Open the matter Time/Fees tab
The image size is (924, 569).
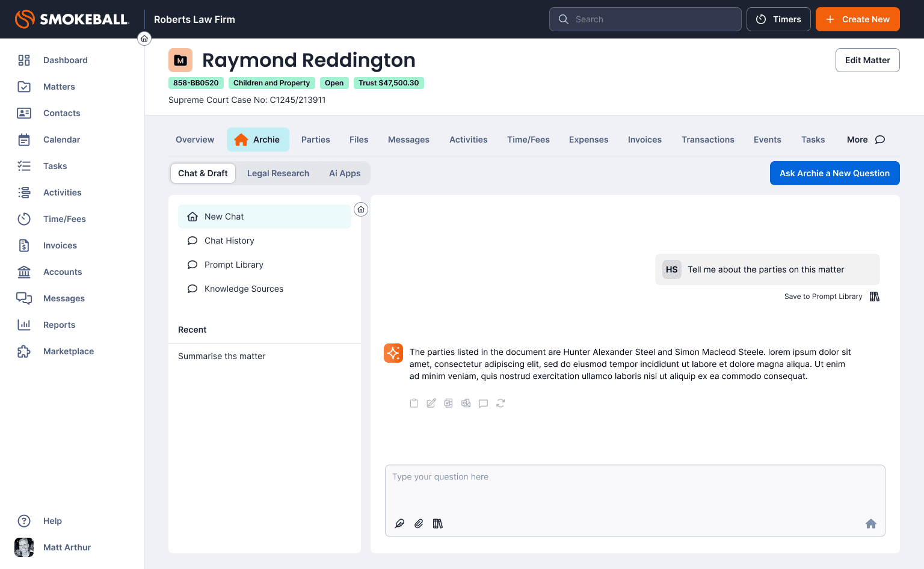click(528, 140)
